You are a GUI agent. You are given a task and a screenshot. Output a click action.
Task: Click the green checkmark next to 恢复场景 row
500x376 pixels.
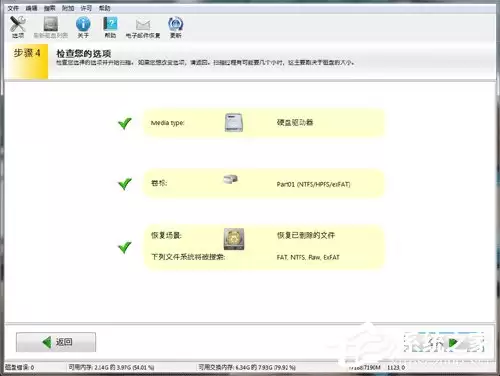[x=125, y=247]
